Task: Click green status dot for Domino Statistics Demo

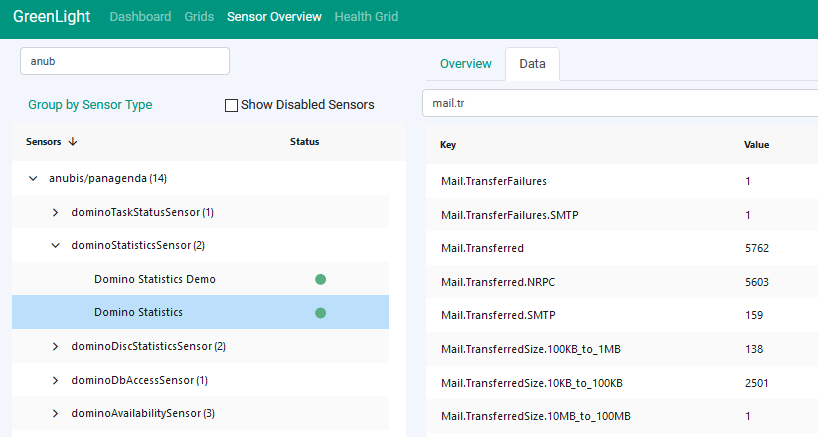Action: pos(320,279)
